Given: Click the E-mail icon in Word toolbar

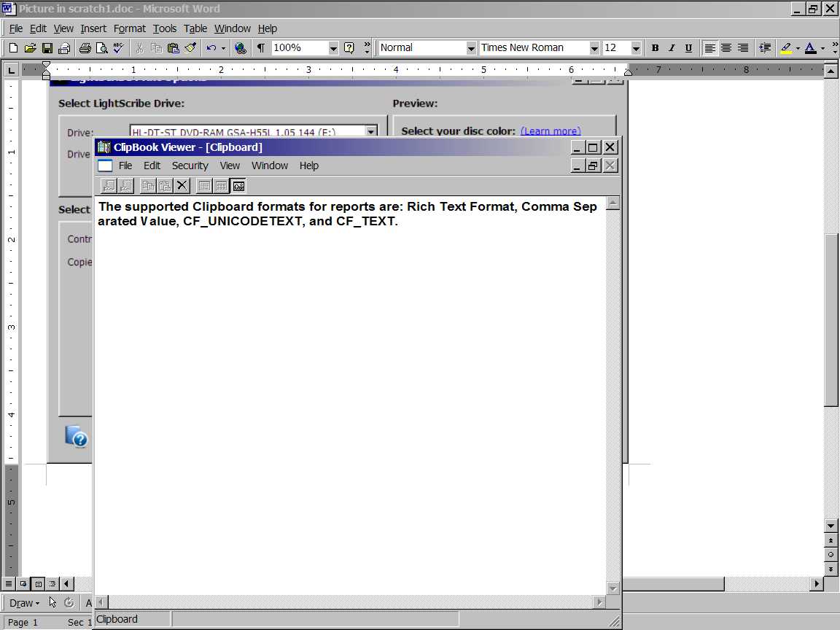Looking at the screenshot, I should tap(64, 48).
